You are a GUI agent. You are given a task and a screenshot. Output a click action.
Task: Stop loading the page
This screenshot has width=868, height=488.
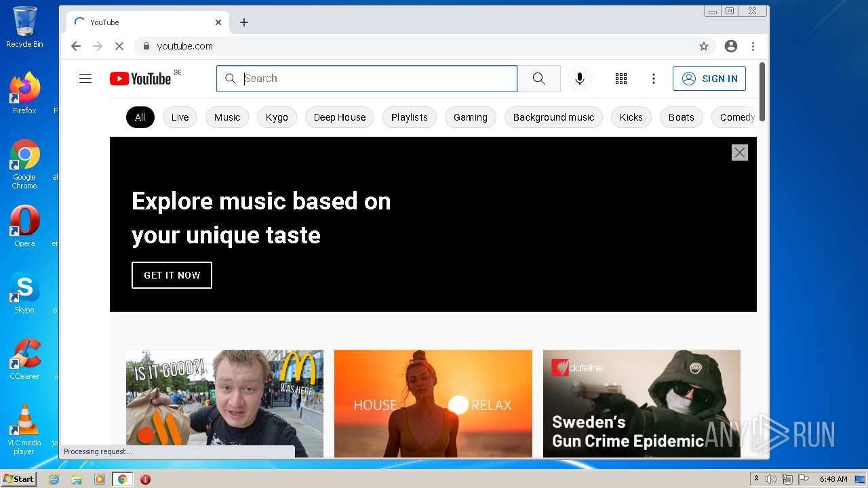[119, 46]
